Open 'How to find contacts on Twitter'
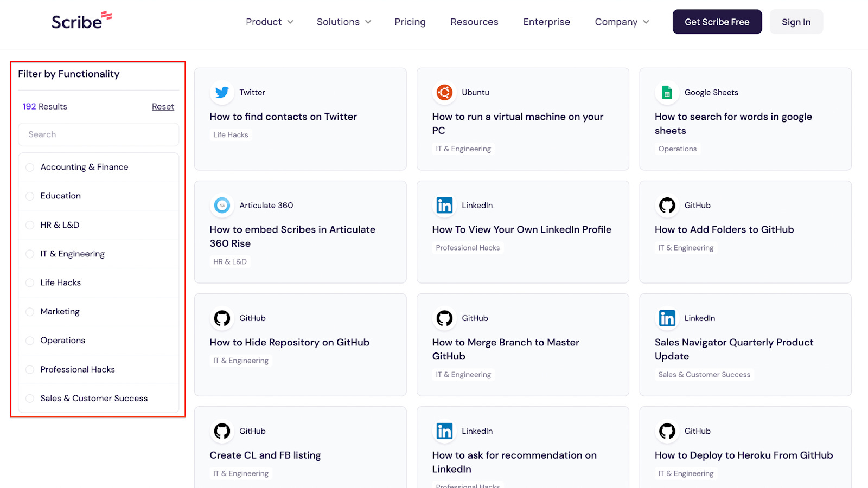 (x=283, y=117)
